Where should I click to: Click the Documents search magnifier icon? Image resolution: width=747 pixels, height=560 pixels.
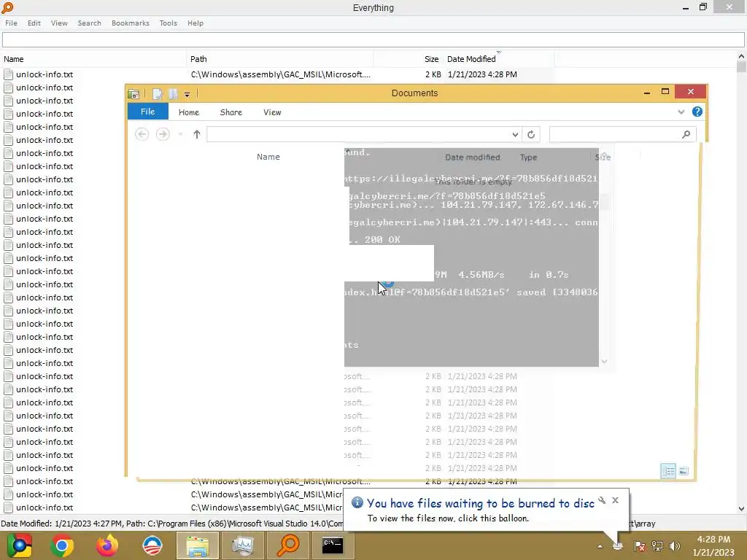coord(686,134)
